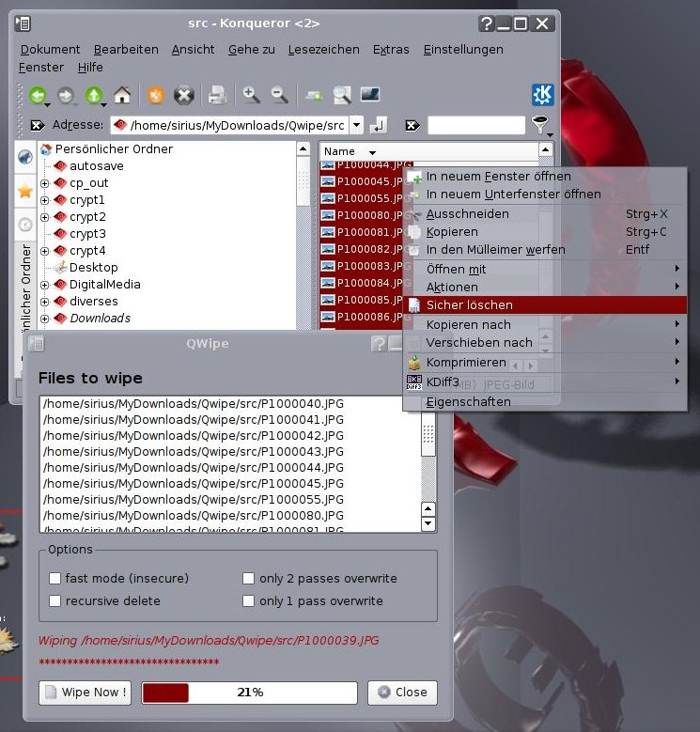Choose Kopieren in context menu

pyautogui.click(x=545, y=231)
